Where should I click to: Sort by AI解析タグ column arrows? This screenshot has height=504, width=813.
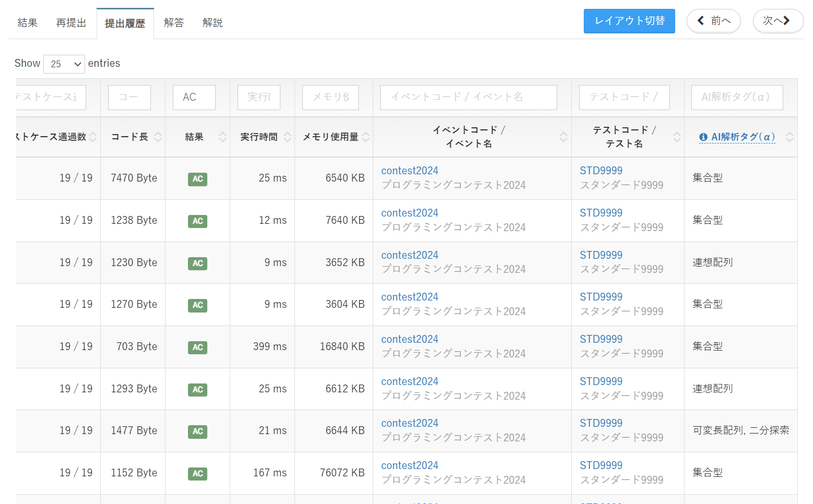pos(790,137)
